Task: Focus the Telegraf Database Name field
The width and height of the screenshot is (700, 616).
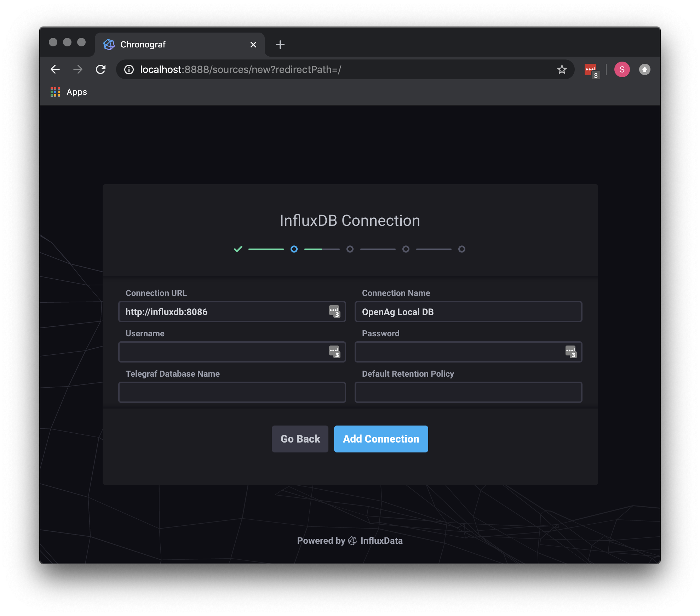Action: tap(232, 392)
